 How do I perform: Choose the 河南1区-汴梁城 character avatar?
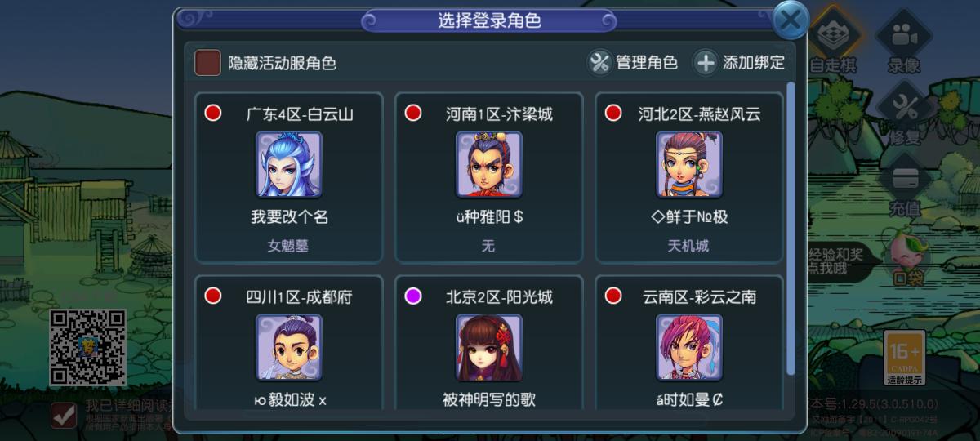[x=488, y=164]
